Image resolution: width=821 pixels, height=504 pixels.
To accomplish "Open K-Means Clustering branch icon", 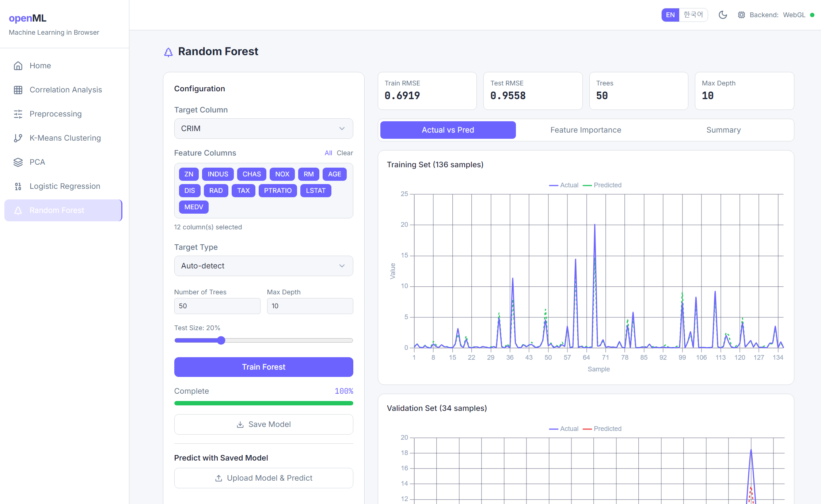I will click(18, 138).
